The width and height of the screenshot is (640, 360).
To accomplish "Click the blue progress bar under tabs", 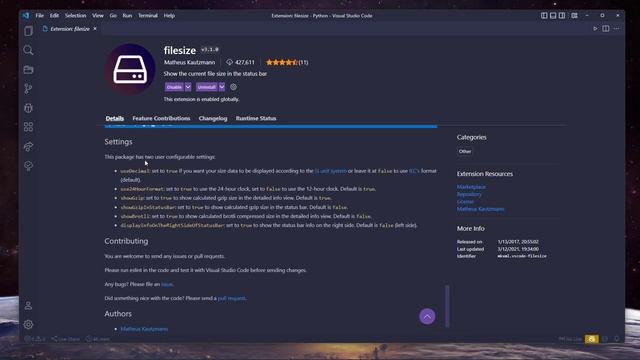I will (271, 127).
